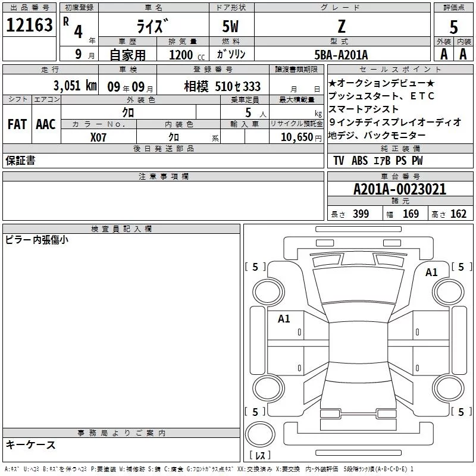The width and height of the screenshot is (476, 476).
Task: Click the overall evaluation score 5
Action: [x=453, y=27]
